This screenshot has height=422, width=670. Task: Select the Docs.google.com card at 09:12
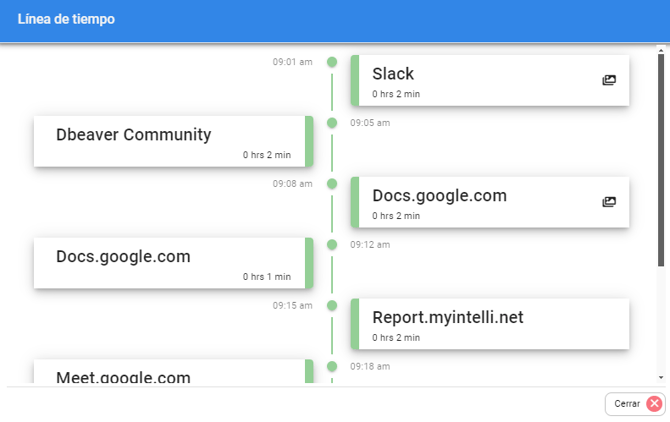pos(170,263)
